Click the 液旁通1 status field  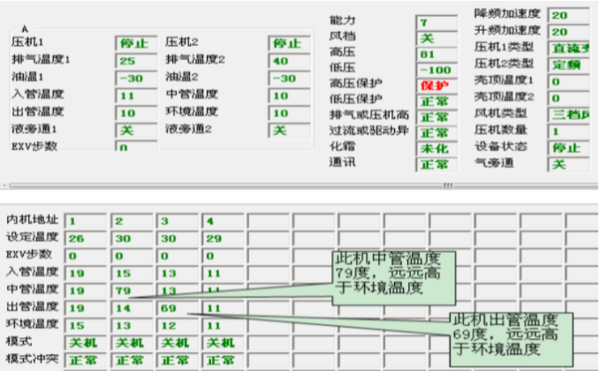(136, 130)
